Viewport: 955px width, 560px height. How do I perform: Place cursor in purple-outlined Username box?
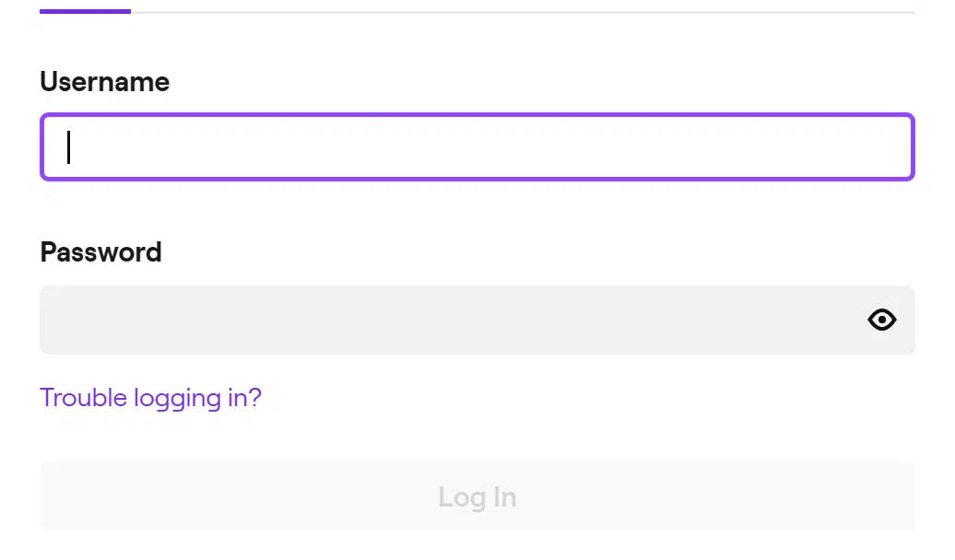(477, 146)
